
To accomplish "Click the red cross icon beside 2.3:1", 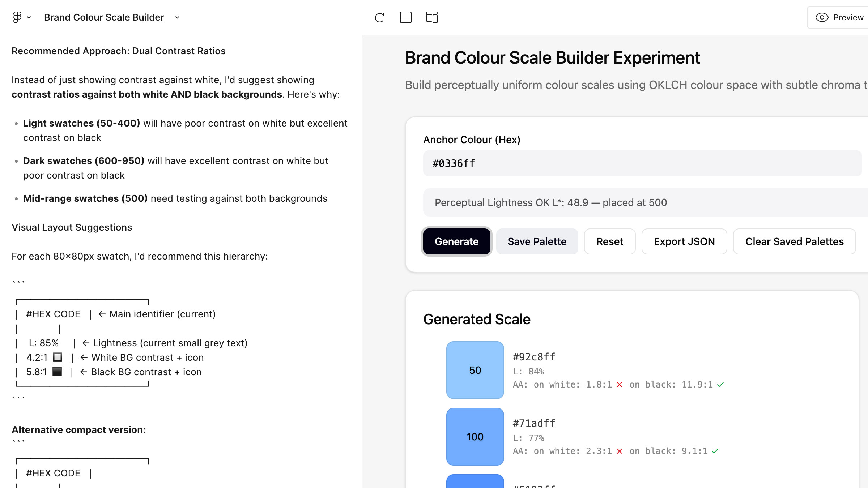I will click(x=620, y=451).
